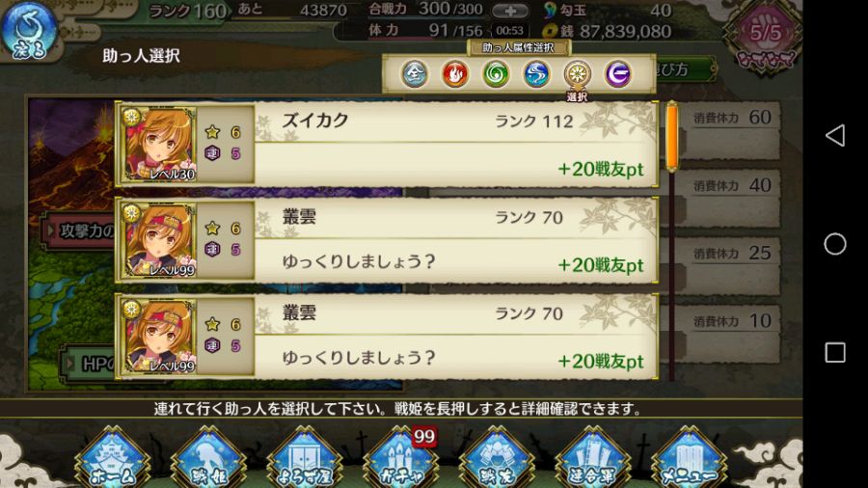Click the plus button beside 合戦力
Viewport: 868px width, 488px height.
coord(510,11)
